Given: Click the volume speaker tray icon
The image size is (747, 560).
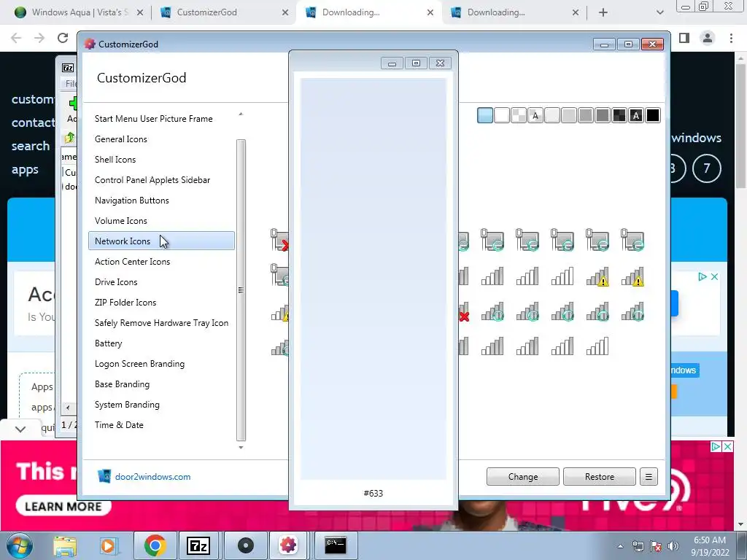Looking at the screenshot, I should 673,547.
